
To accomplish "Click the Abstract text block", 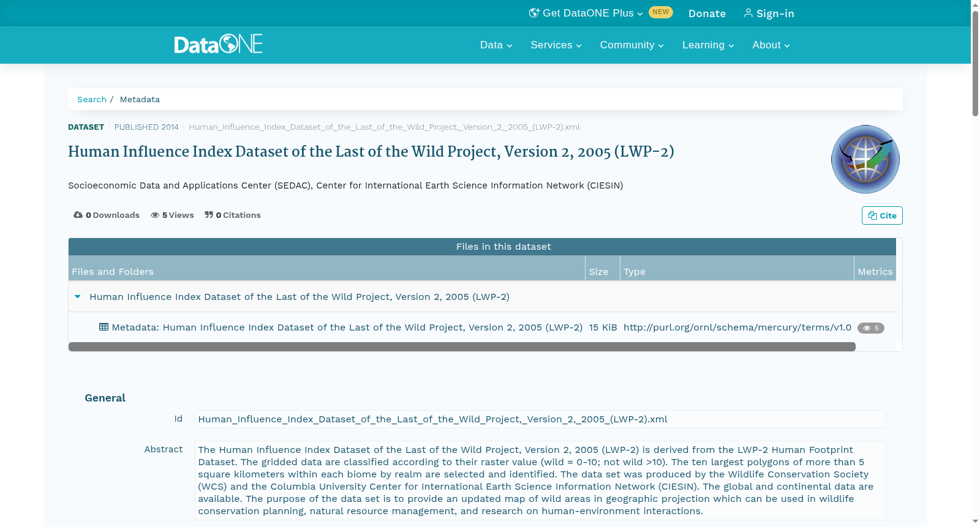I will point(540,480).
